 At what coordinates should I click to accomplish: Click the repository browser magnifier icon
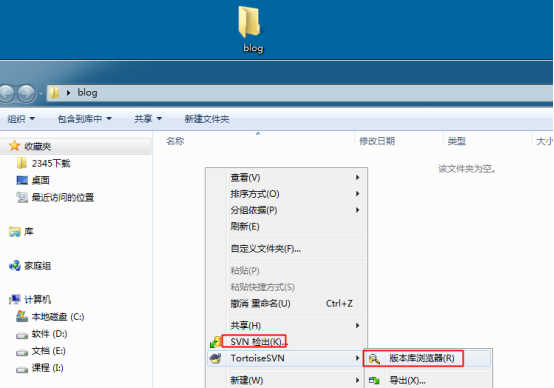click(x=374, y=359)
